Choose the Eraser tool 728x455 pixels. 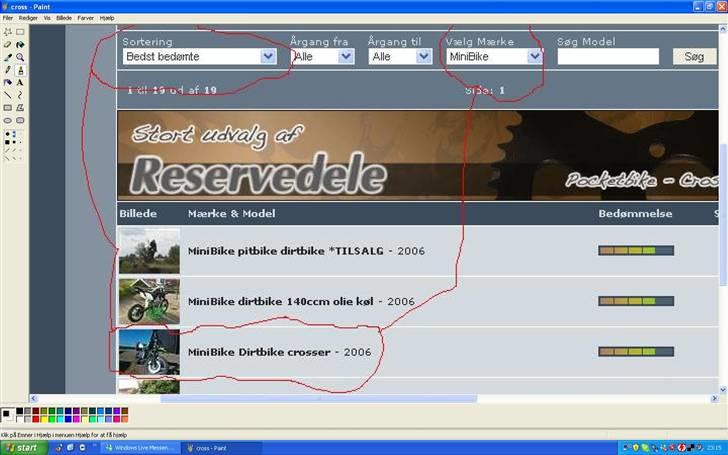(8, 45)
